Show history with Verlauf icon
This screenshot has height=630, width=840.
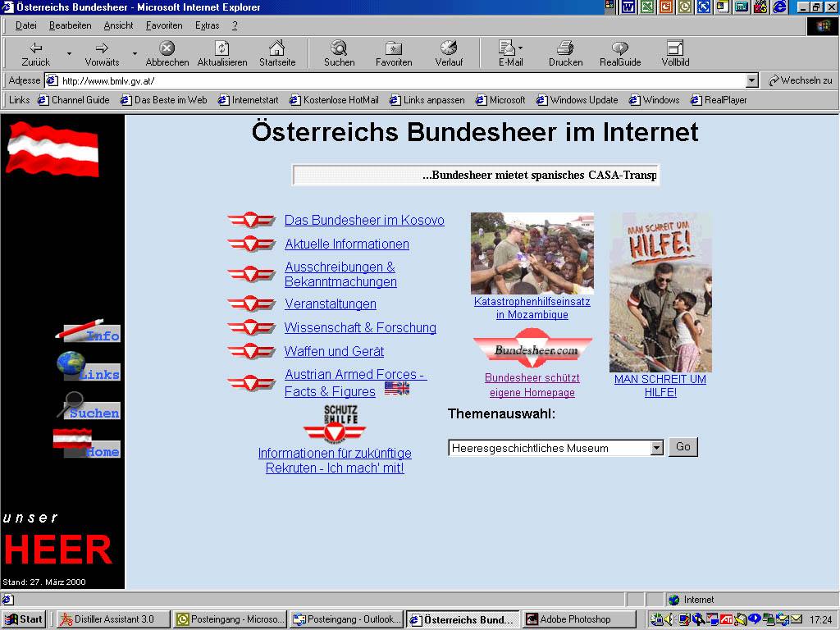point(449,48)
